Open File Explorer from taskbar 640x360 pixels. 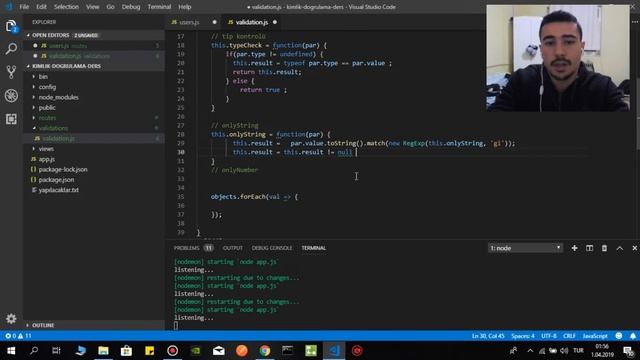coord(103,351)
